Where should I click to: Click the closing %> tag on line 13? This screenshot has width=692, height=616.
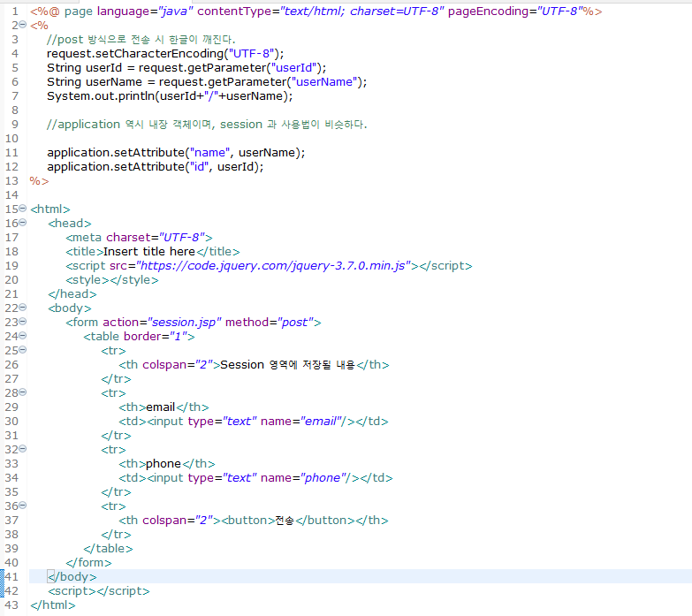(39, 181)
